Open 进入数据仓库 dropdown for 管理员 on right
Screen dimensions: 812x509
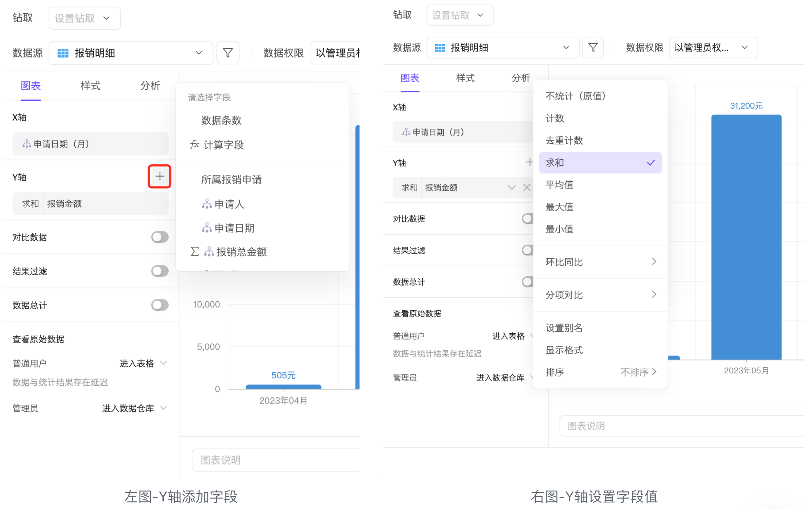click(504, 378)
